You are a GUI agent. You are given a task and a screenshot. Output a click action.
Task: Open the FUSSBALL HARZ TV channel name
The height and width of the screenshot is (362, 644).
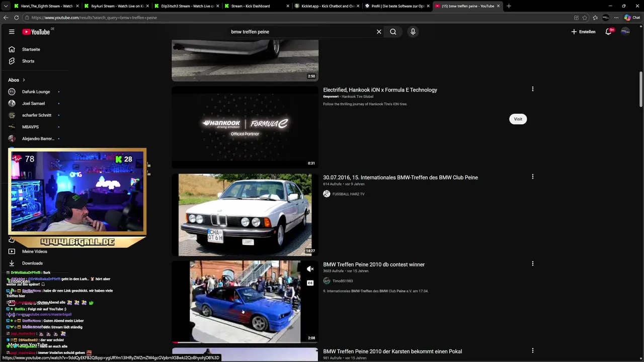tap(348, 194)
